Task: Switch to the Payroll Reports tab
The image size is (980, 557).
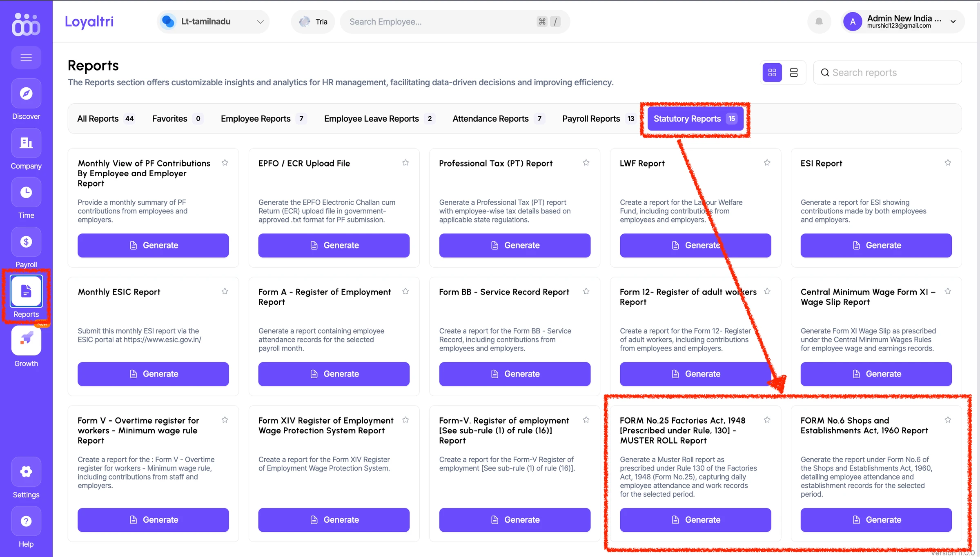Action: point(598,119)
